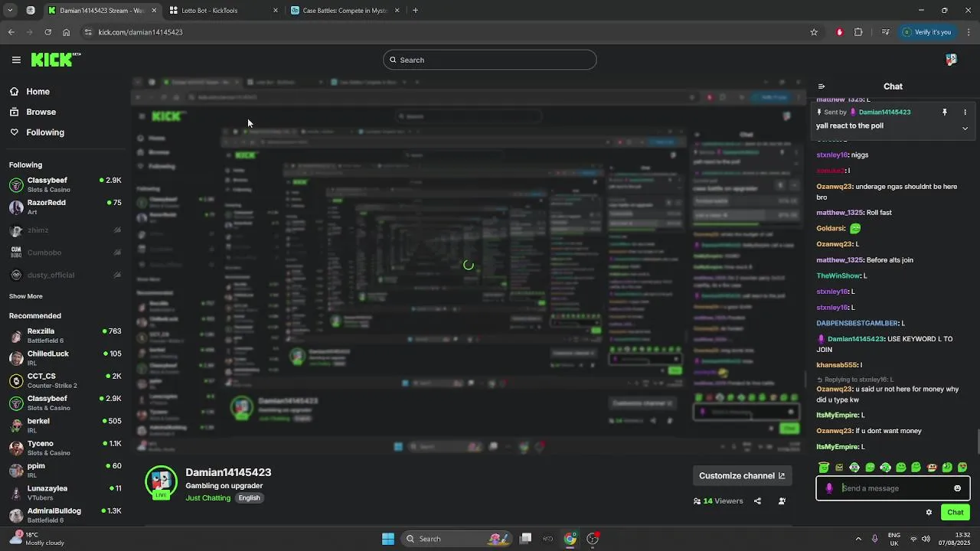Click the browser home button
This screenshot has width=980, height=551.
tap(67, 32)
